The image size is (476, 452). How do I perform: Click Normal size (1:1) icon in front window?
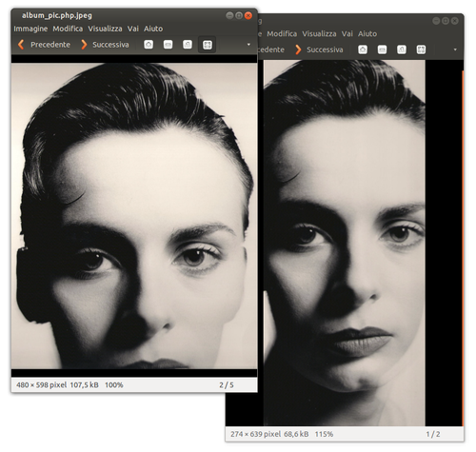(188, 45)
